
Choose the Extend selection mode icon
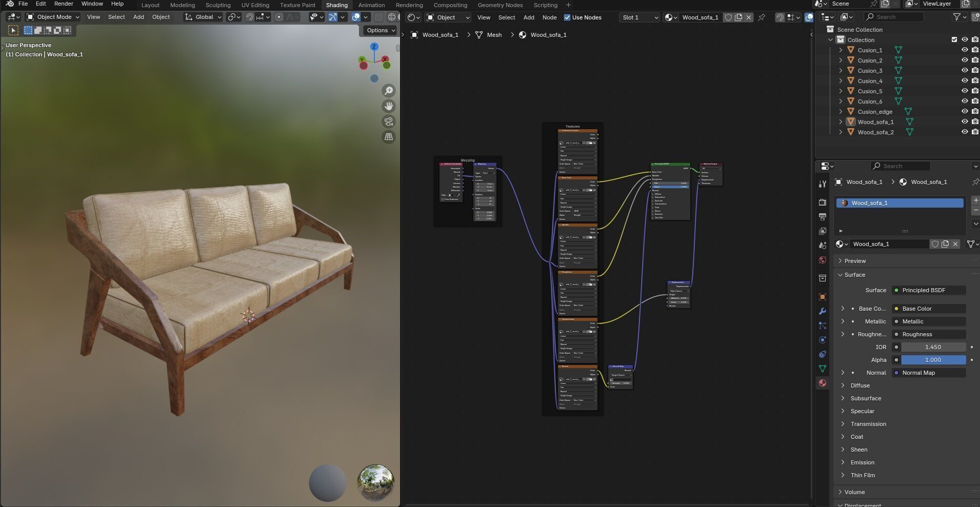click(38, 30)
